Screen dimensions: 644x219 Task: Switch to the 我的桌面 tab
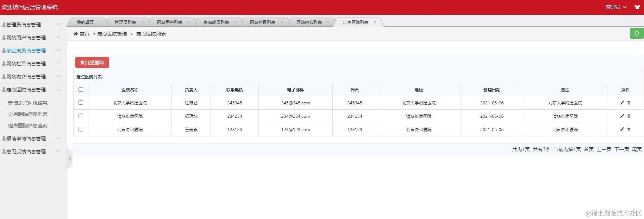(x=85, y=22)
